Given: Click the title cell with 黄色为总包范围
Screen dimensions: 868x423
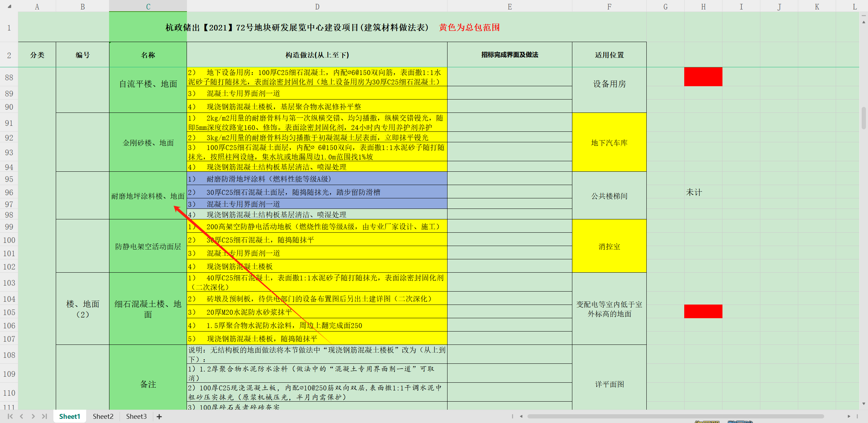Looking at the screenshot, I should pos(332,27).
